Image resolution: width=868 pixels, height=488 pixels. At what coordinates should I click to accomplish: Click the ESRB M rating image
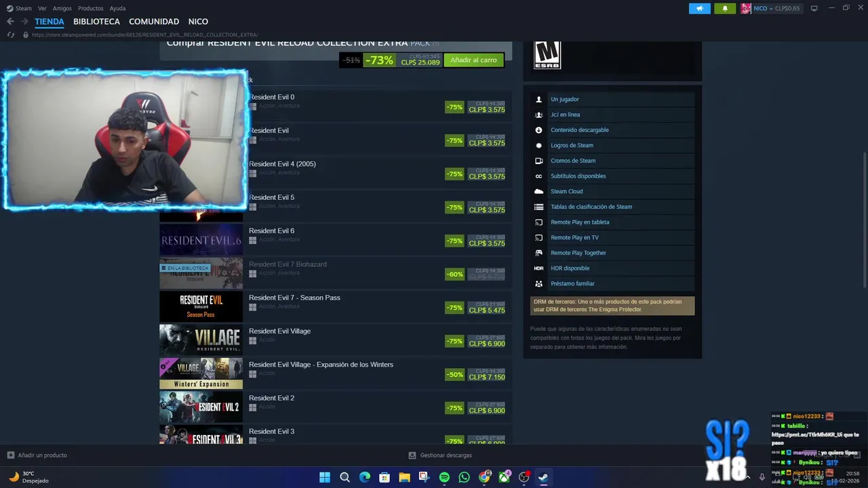click(547, 55)
